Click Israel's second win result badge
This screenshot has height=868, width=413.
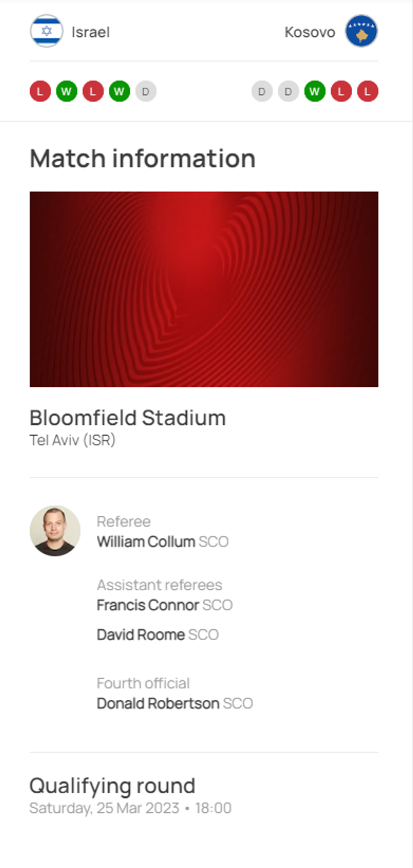[x=119, y=92]
